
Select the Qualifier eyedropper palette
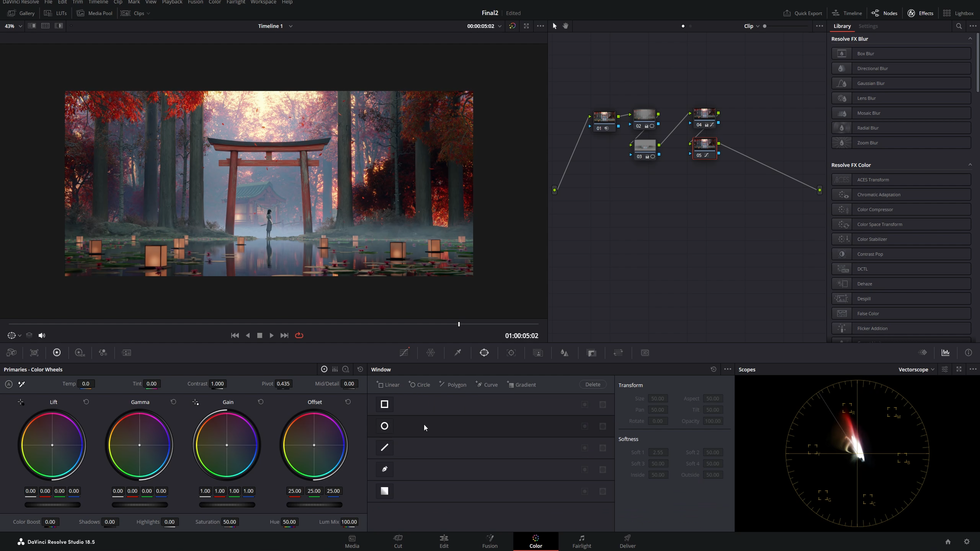pyautogui.click(x=458, y=353)
